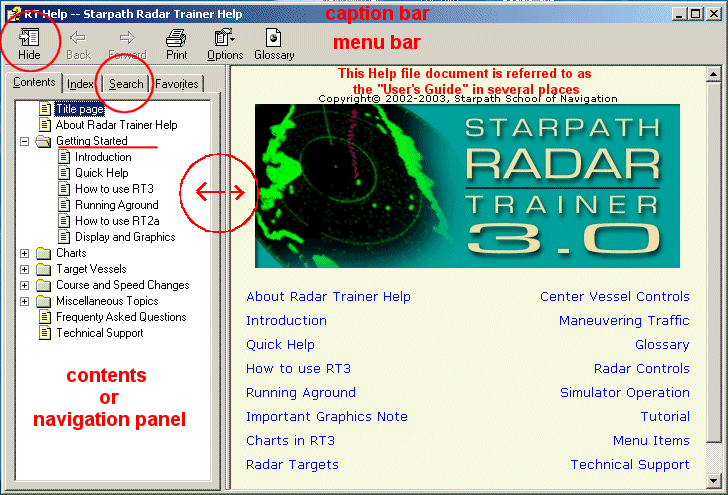
Task: Open Running Aground topic in the tree
Action: click(117, 205)
